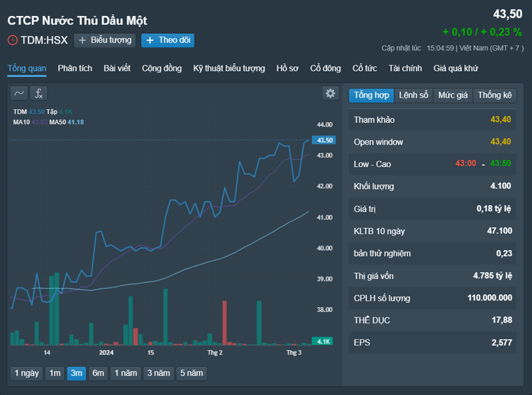Screen dimensions: 532x395
Task: Click the bản thử nghiệm row label
Action: (x=382, y=253)
